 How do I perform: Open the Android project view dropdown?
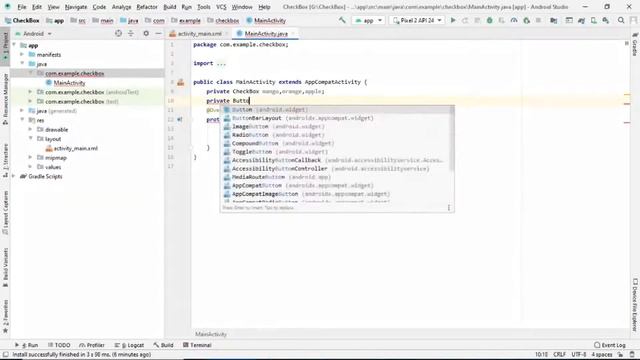[x=34, y=33]
